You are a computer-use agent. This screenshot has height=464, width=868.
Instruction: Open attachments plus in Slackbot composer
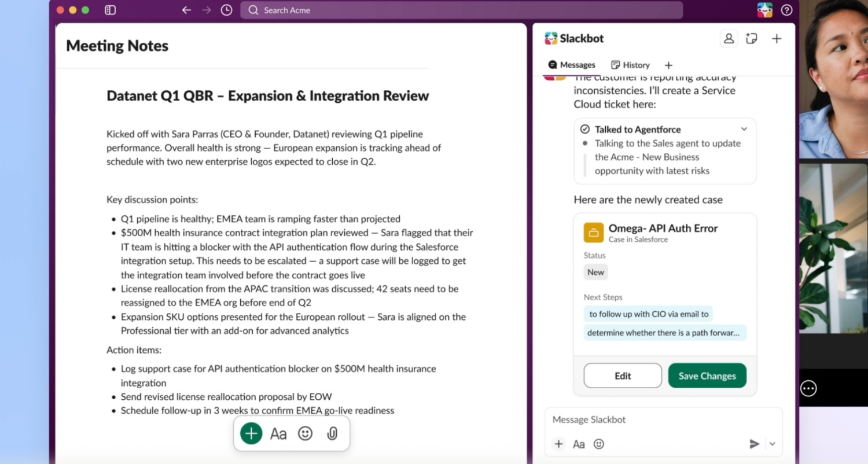558,444
